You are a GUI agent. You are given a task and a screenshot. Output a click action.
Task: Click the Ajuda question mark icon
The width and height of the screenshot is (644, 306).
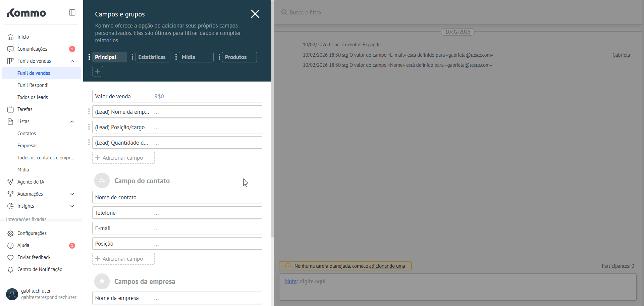click(10, 245)
